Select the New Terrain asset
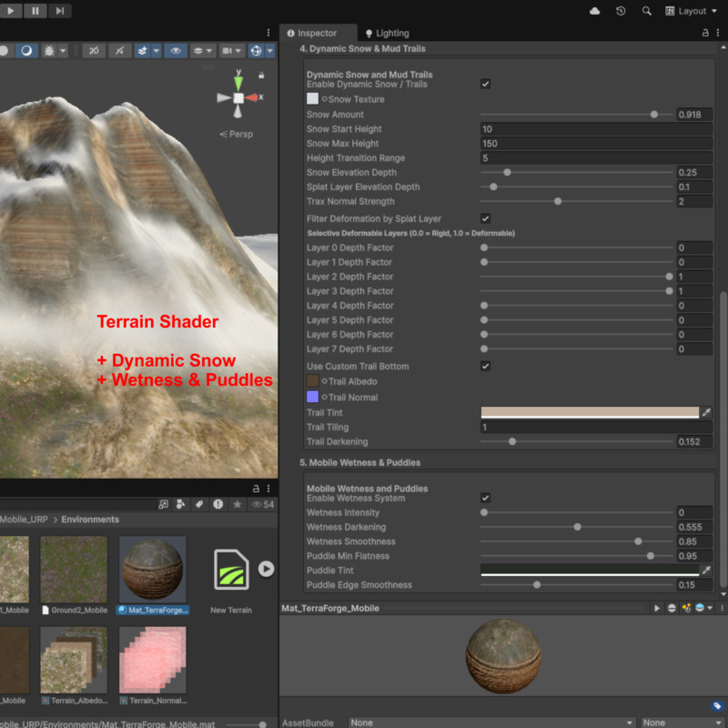 coord(231,570)
